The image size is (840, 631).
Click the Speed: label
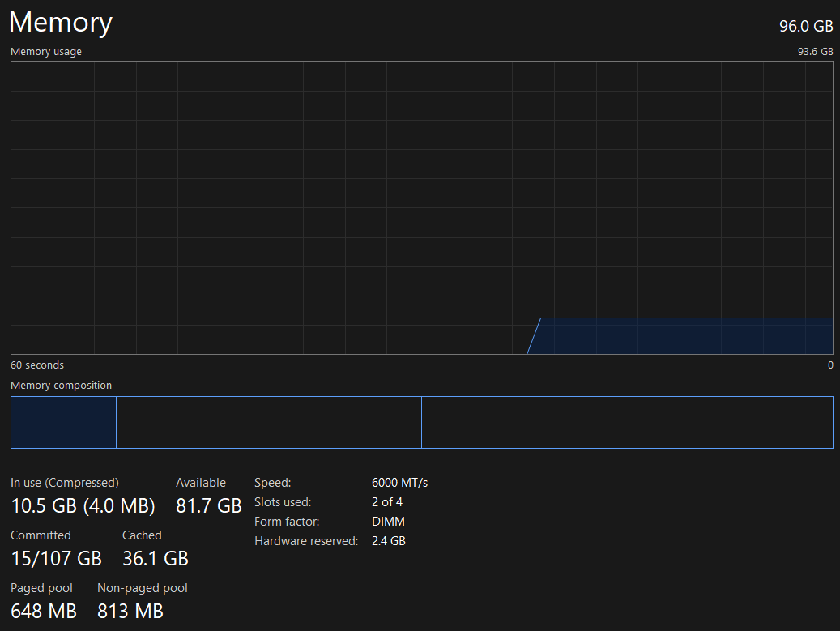point(273,483)
